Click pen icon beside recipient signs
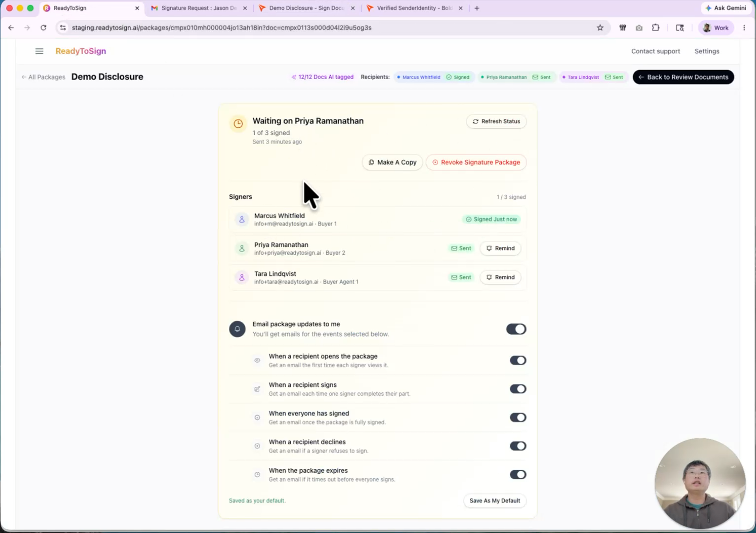Image resolution: width=756 pixels, height=533 pixels. pyautogui.click(x=257, y=389)
